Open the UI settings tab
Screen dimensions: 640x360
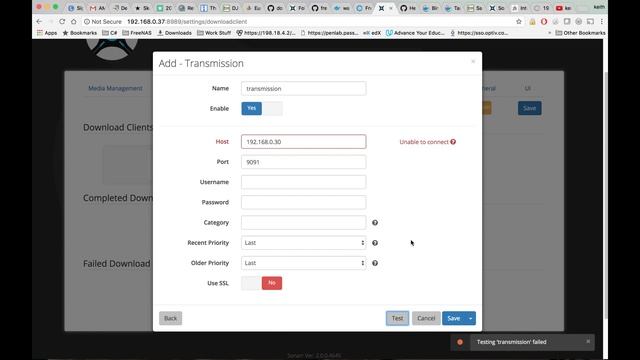point(527,88)
